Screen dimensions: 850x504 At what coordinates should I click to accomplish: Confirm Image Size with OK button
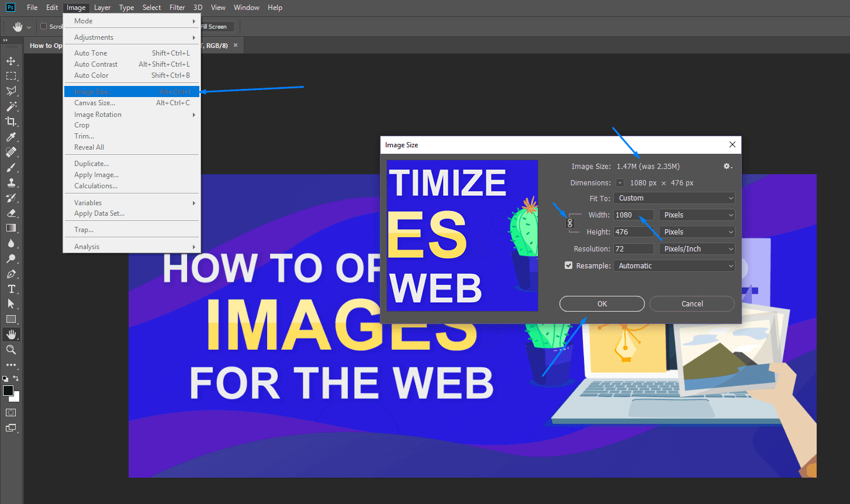602,304
